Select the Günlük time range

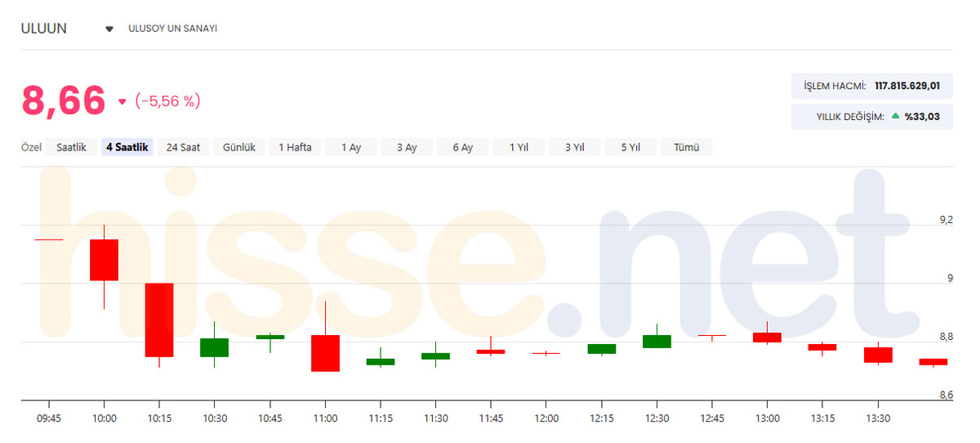239,147
